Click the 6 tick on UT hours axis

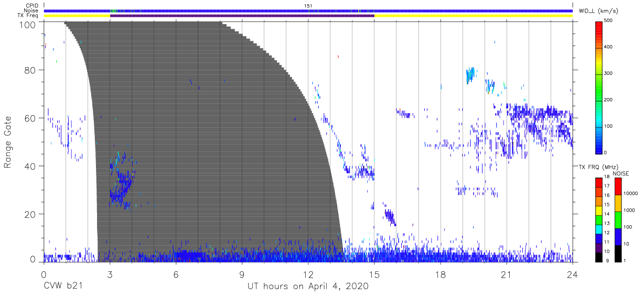176,274
